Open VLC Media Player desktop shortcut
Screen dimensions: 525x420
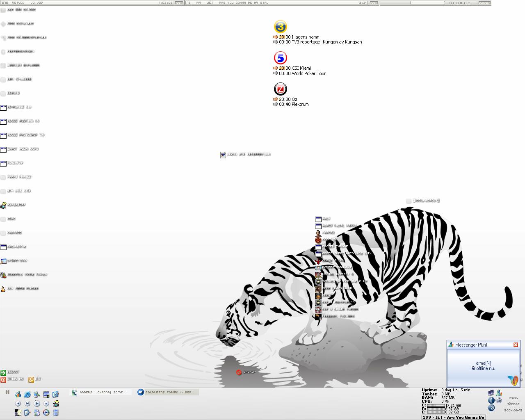pyautogui.click(x=20, y=288)
